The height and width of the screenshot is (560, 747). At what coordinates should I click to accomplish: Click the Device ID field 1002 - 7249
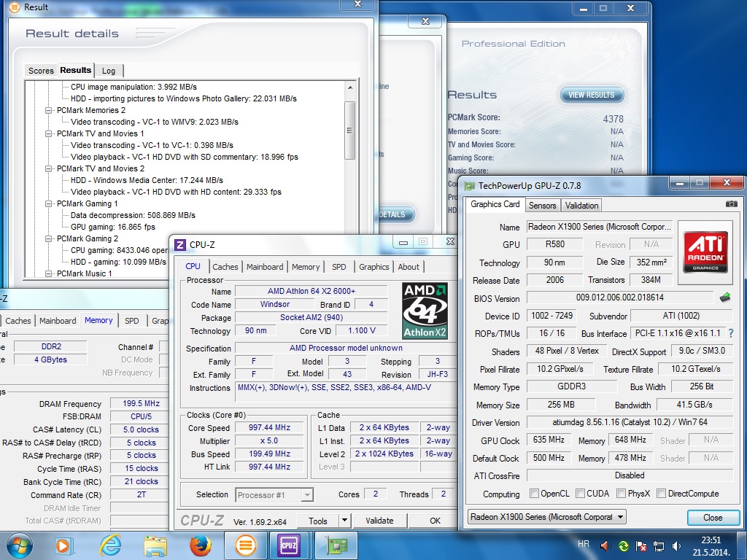click(x=551, y=316)
